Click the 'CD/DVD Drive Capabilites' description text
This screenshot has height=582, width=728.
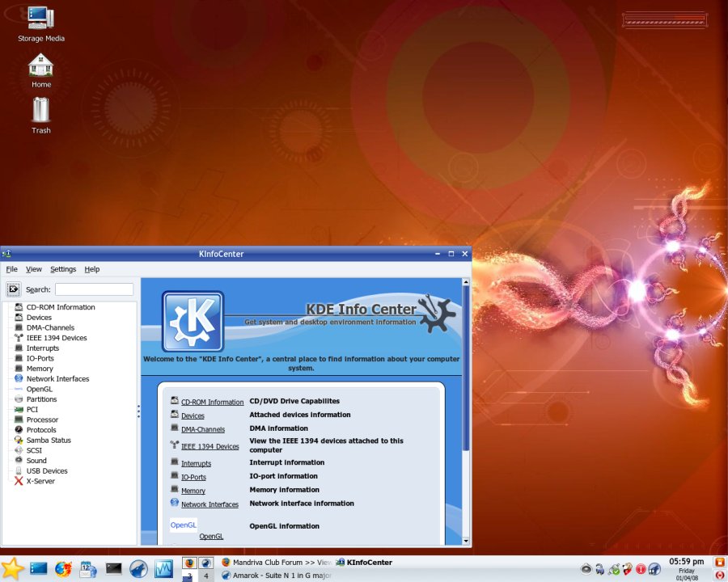(294, 401)
